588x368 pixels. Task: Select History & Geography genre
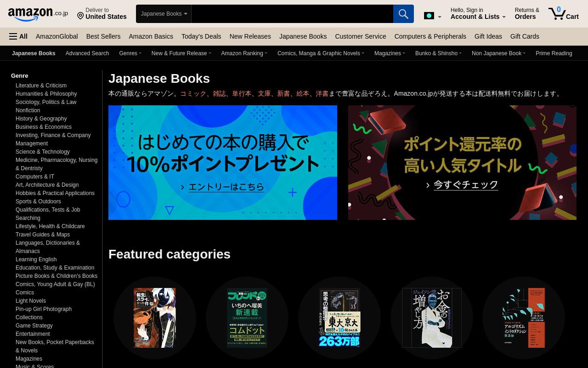coord(41,119)
